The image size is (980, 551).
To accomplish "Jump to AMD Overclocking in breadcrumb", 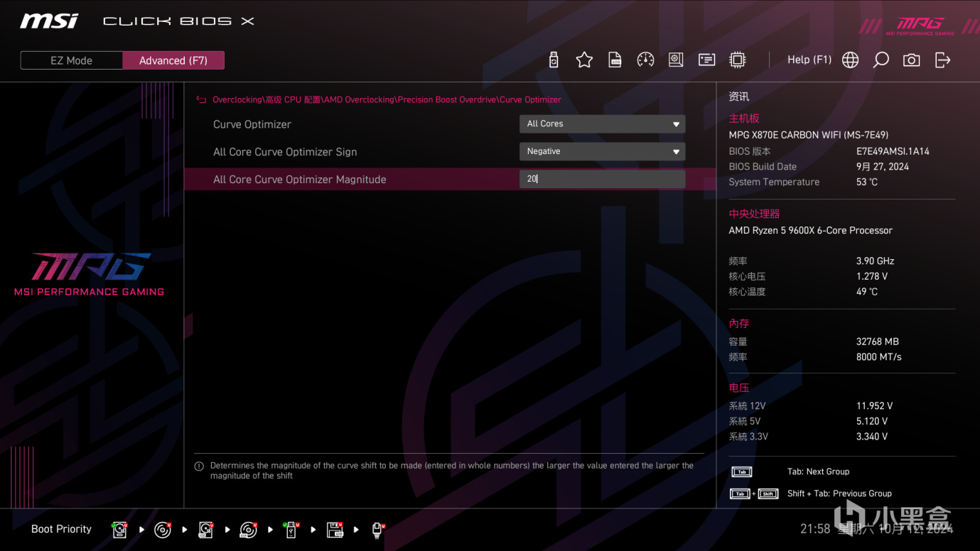I will pos(359,100).
